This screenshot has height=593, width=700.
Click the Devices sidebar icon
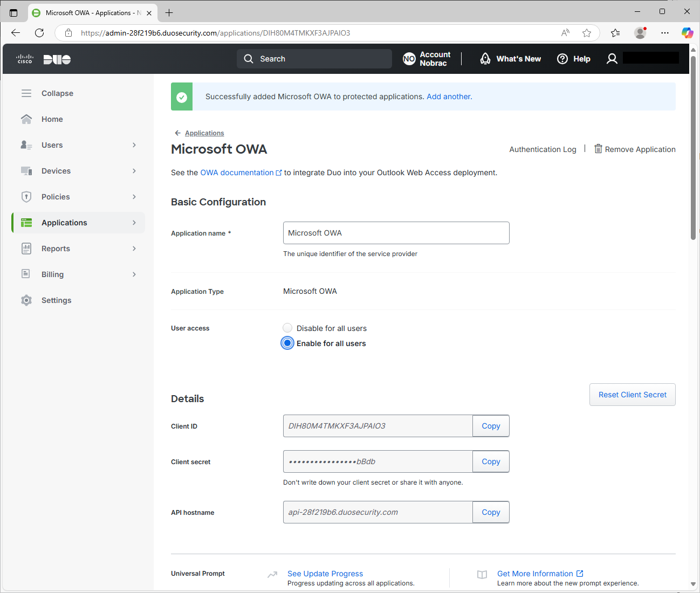26,171
